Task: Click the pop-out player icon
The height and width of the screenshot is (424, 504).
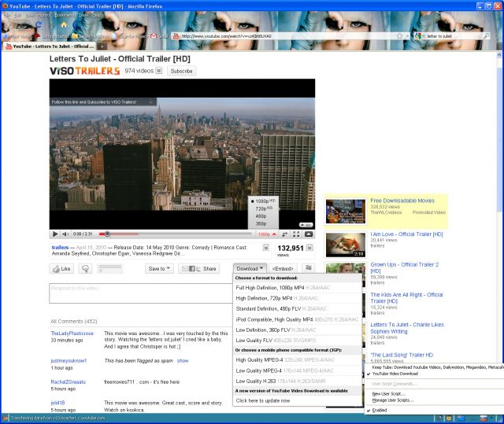Action: click(283, 234)
